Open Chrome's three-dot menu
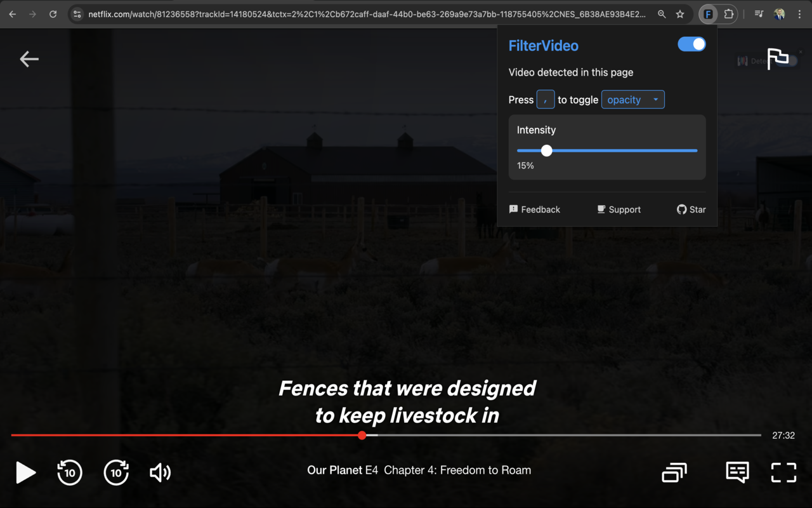This screenshot has width=812, height=508. tap(799, 14)
